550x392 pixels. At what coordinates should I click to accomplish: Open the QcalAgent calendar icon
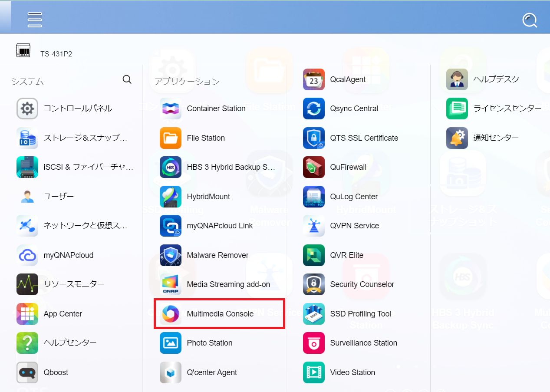click(314, 79)
